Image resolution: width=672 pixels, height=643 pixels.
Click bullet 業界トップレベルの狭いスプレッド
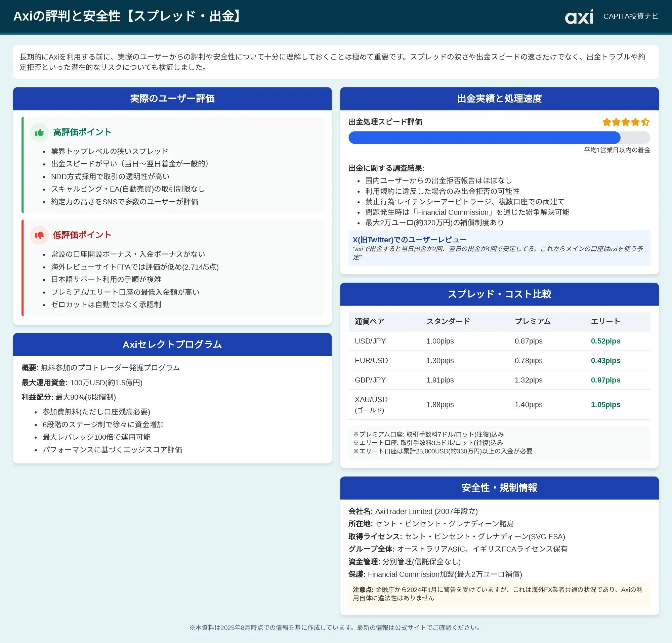click(110, 152)
